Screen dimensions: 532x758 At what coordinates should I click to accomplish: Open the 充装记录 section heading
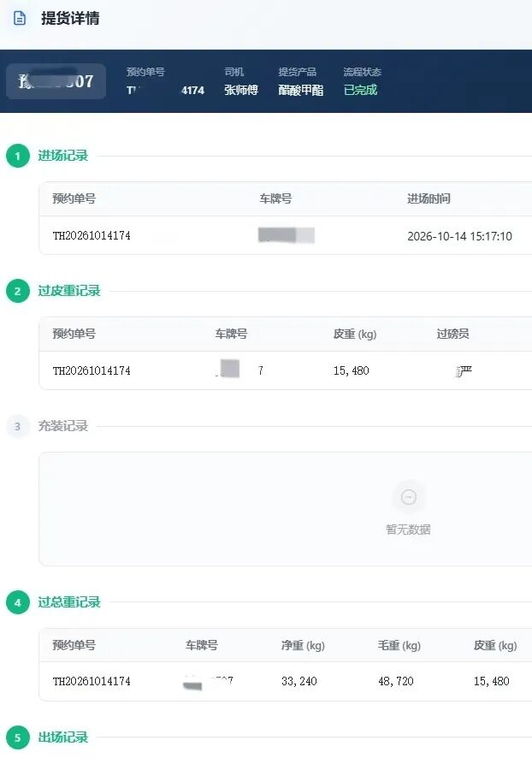(x=62, y=426)
